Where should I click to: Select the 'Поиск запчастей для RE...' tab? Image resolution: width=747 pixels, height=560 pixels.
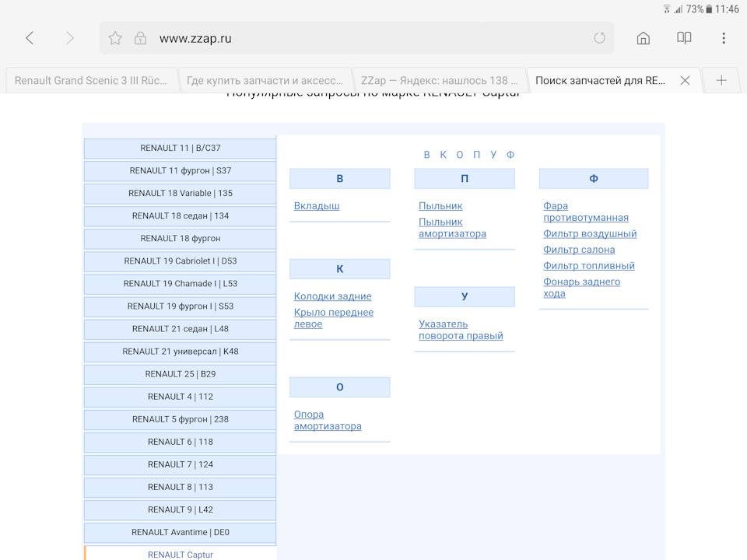[600, 80]
